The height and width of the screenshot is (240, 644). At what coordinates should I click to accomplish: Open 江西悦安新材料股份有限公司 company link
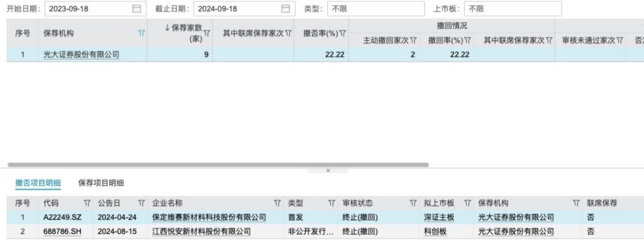[x=202, y=232]
